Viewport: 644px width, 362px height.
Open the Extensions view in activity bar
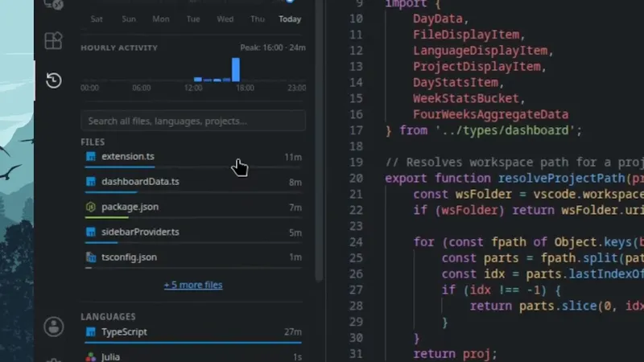coord(53,41)
